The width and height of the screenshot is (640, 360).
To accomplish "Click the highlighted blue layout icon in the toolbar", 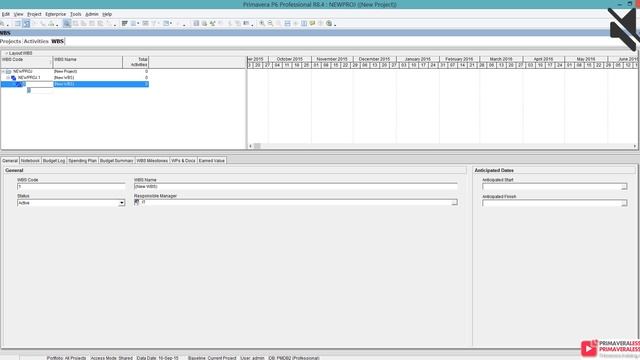I will click(26, 24).
